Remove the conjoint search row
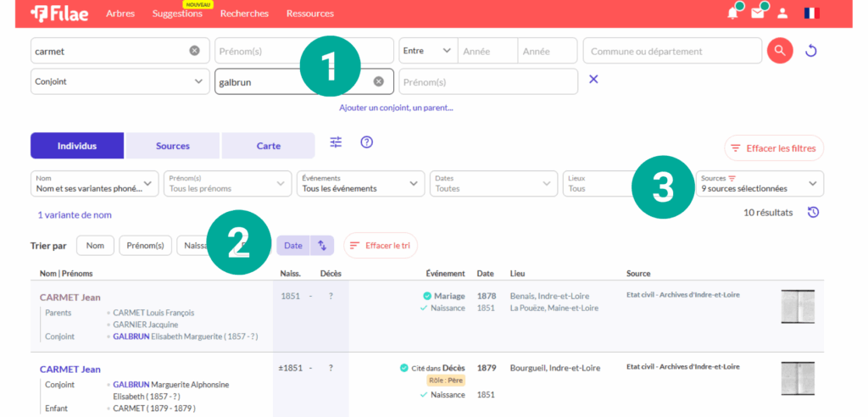868x417 pixels. coord(593,80)
